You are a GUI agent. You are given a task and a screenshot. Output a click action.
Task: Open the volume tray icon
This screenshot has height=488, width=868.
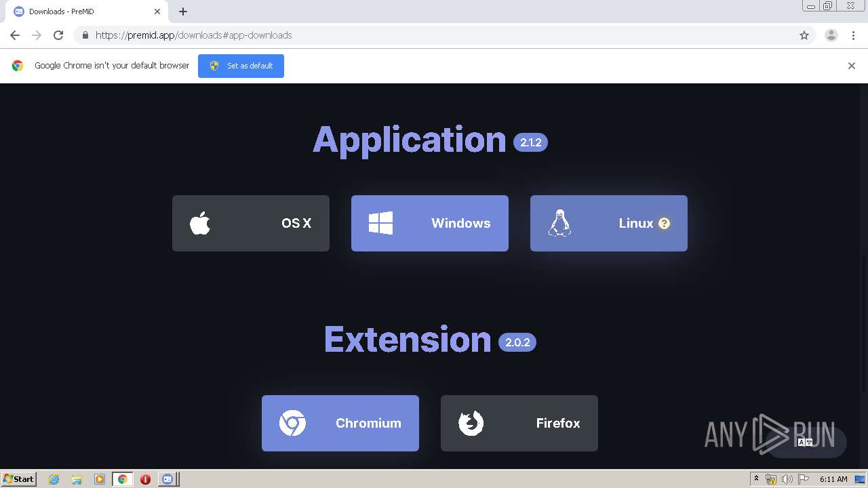pyautogui.click(x=787, y=479)
